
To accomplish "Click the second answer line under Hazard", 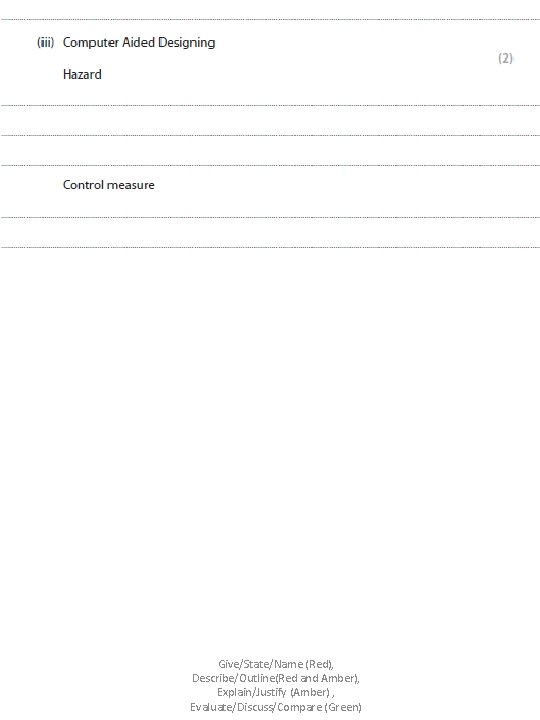I will click(270, 135).
